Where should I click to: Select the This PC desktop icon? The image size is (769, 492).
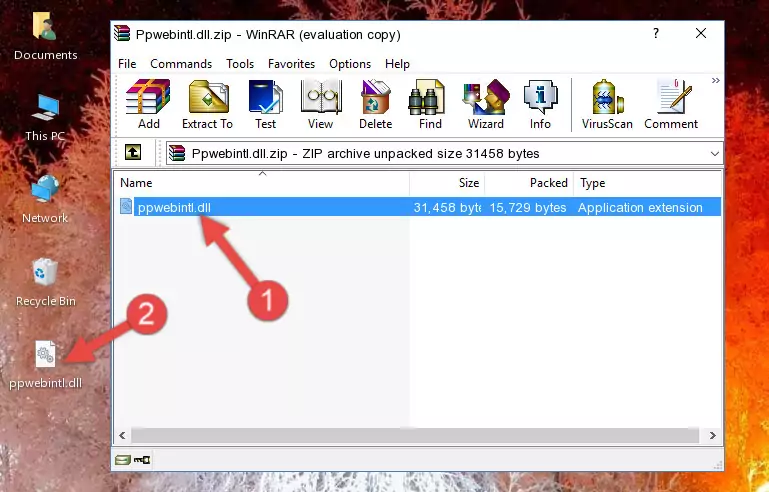click(x=45, y=118)
